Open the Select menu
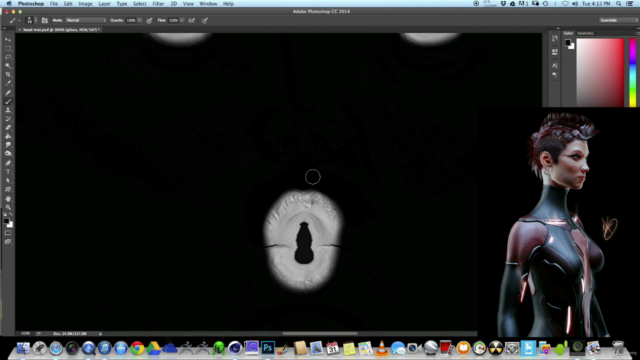Screen dimensions: 640x360 (140, 4)
